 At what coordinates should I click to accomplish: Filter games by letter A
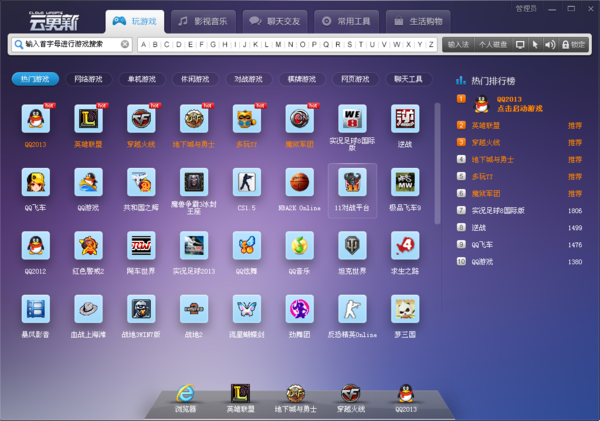click(143, 44)
